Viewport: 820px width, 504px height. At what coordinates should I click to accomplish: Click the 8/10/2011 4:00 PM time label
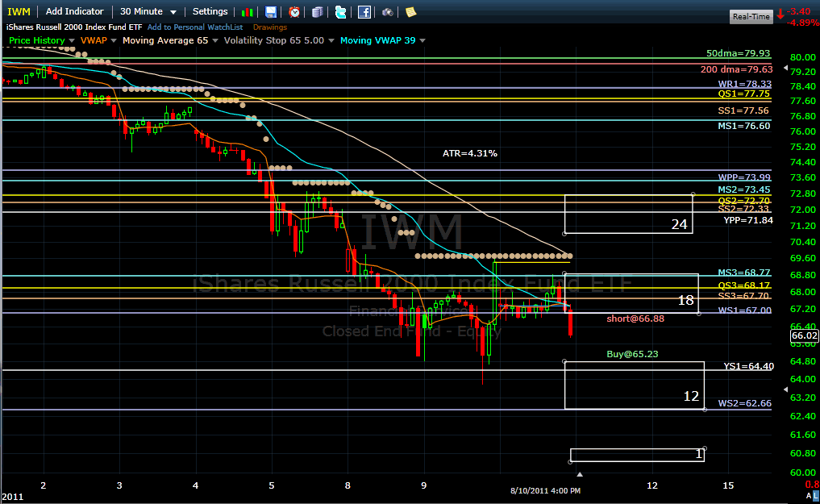545,491
